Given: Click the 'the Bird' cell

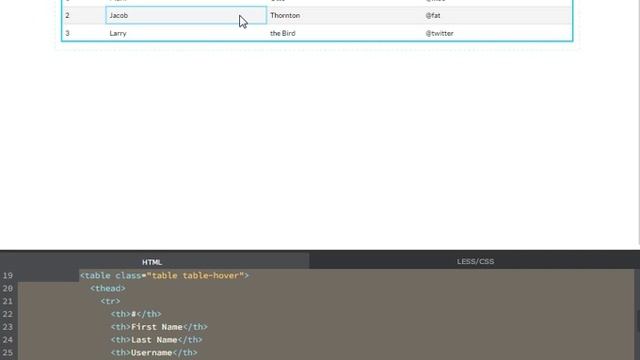Looking at the screenshot, I should (x=344, y=33).
